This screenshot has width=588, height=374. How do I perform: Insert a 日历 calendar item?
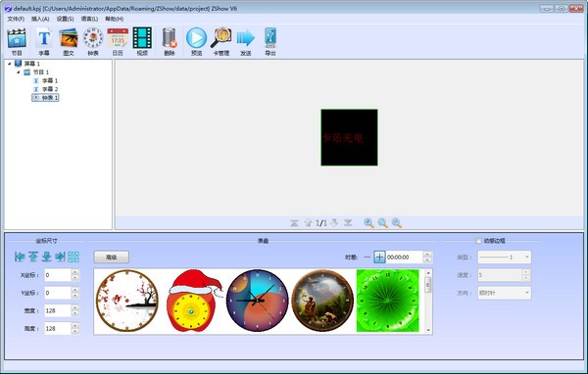pos(118,41)
